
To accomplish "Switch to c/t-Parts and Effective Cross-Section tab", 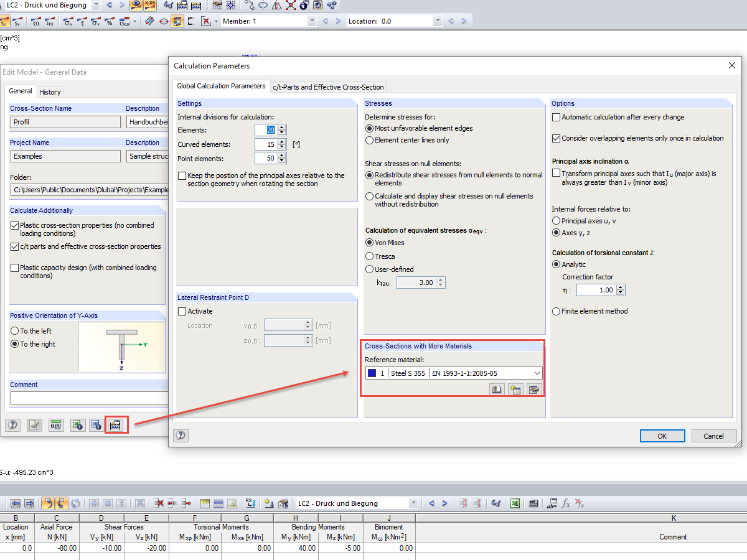I will click(328, 86).
